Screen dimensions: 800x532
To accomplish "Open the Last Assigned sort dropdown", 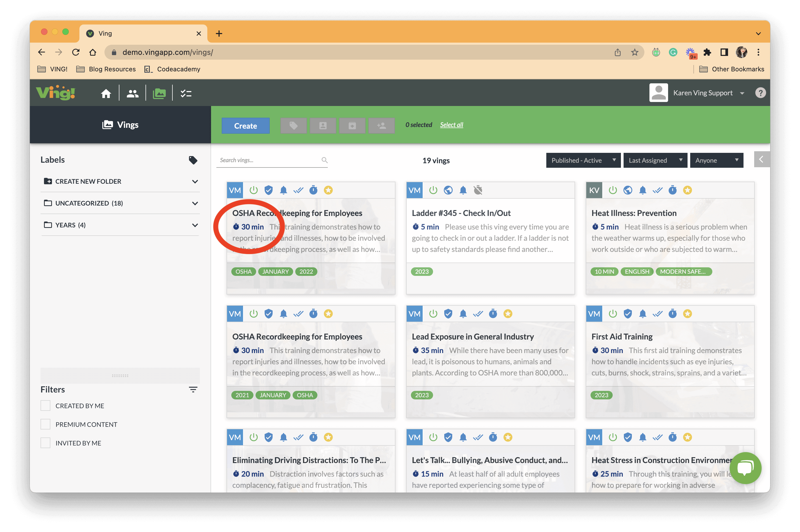I will 655,160.
